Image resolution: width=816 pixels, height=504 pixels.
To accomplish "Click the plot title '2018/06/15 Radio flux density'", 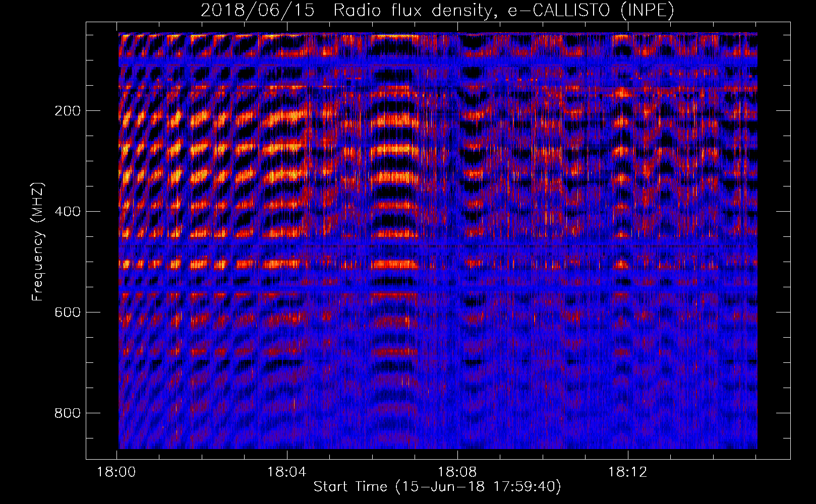I will (x=438, y=11).
